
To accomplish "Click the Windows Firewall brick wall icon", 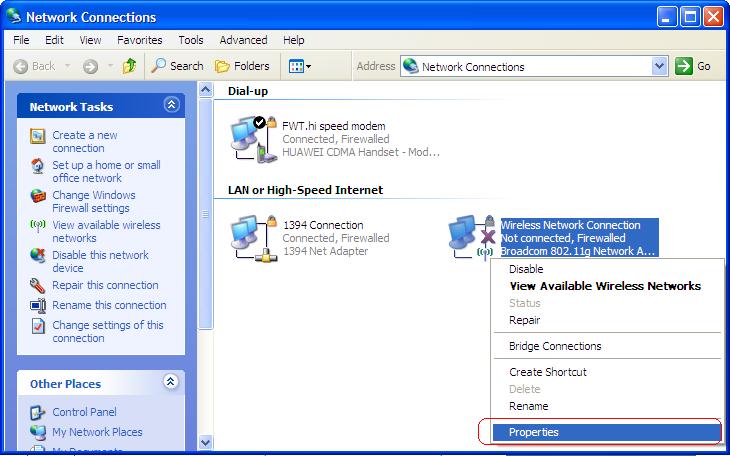I will 38,196.
